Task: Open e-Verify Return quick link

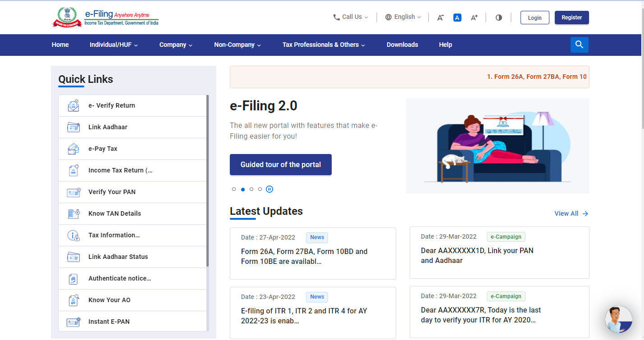Action: coord(132,105)
